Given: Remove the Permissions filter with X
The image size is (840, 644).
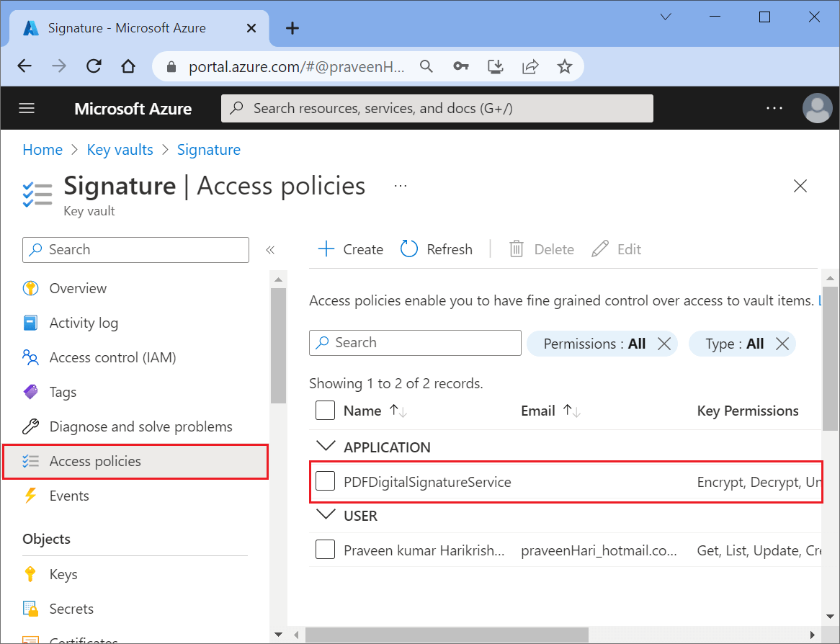Looking at the screenshot, I should [664, 344].
